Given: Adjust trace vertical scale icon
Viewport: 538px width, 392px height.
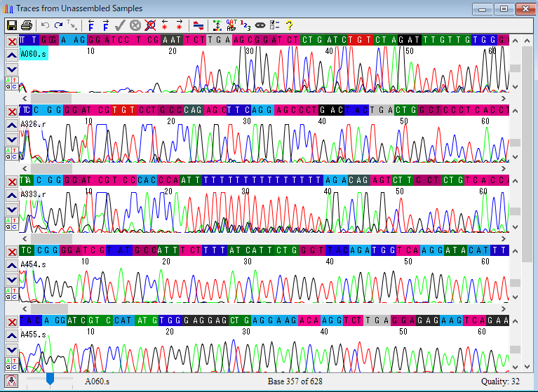Looking at the screenshot, I should point(217,25).
